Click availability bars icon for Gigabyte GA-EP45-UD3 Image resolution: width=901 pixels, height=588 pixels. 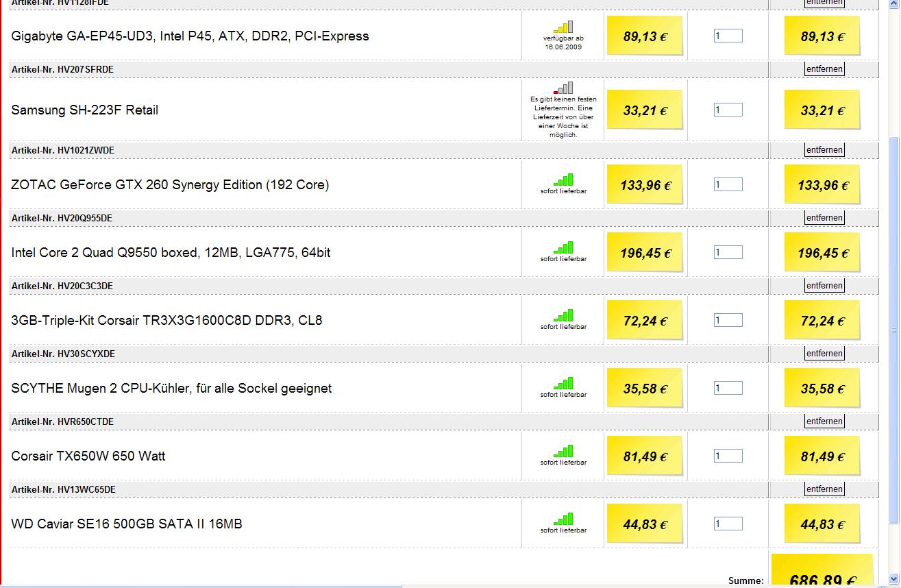click(x=563, y=27)
